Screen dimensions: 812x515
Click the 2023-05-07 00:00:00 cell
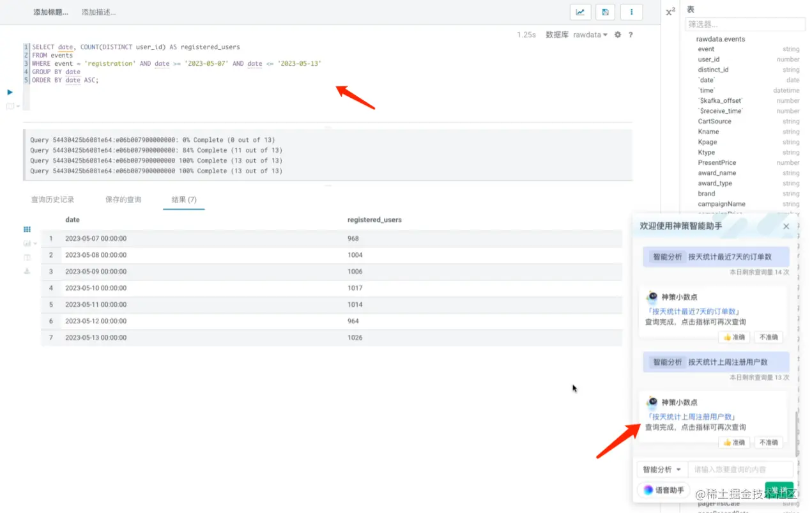click(96, 238)
